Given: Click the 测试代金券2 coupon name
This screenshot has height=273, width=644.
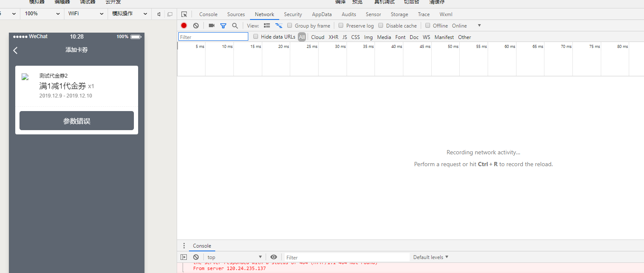Looking at the screenshot, I should (x=53, y=76).
